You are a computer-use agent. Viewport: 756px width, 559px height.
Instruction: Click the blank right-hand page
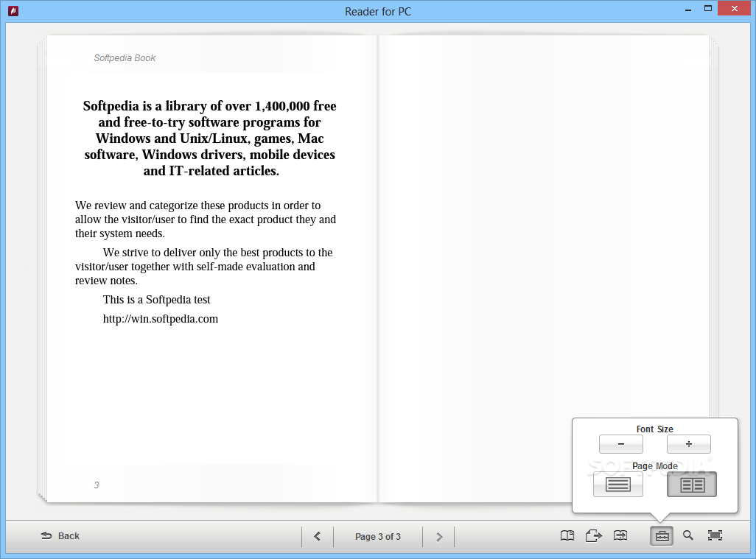(544, 268)
